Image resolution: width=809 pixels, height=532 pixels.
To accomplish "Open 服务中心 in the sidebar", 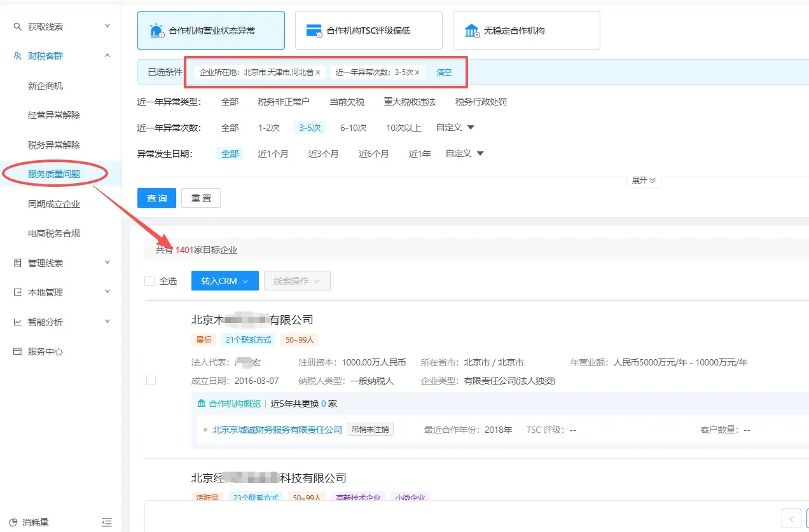I will [x=45, y=351].
